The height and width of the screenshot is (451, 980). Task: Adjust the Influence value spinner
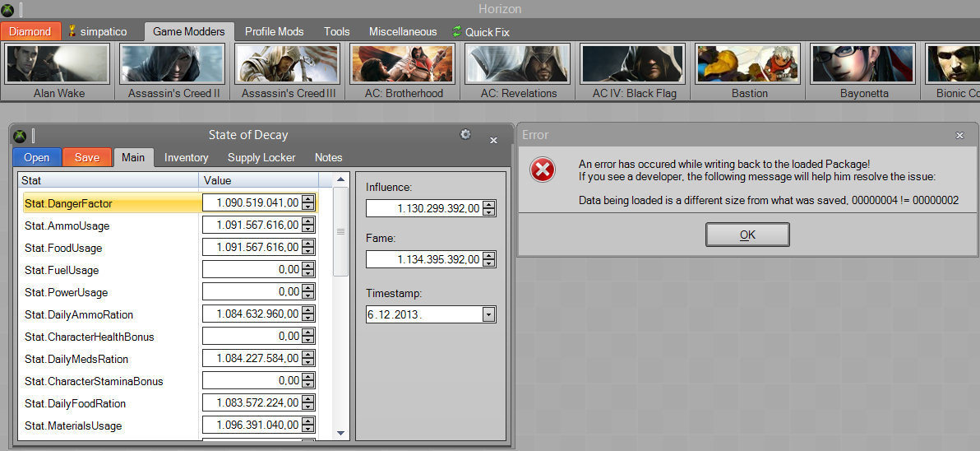click(489, 209)
